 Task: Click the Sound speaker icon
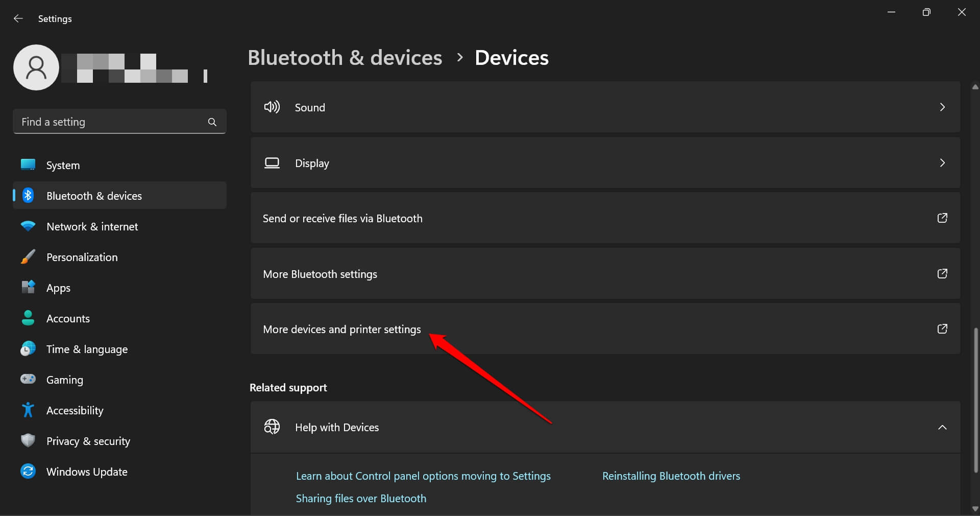pyautogui.click(x=272, y=107)
